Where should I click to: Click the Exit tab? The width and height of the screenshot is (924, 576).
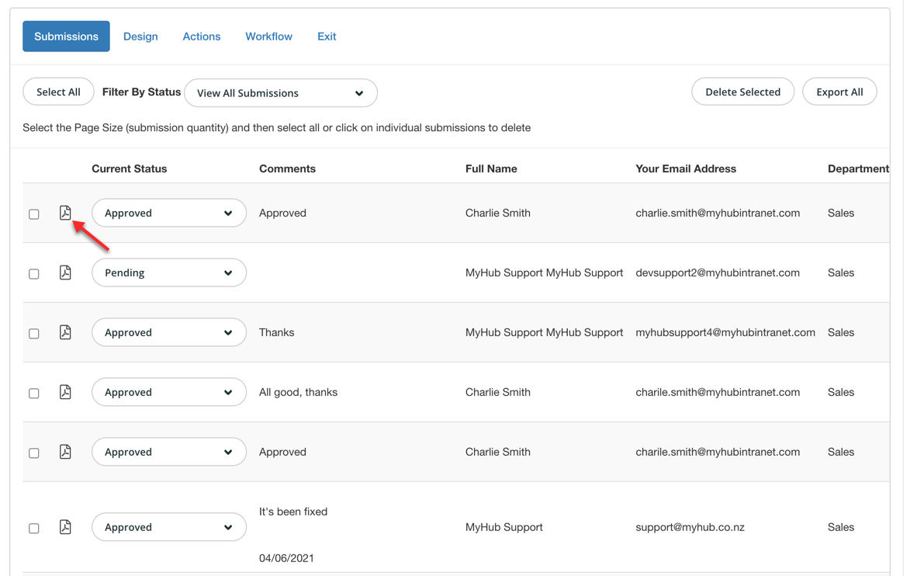coord(327,36)
